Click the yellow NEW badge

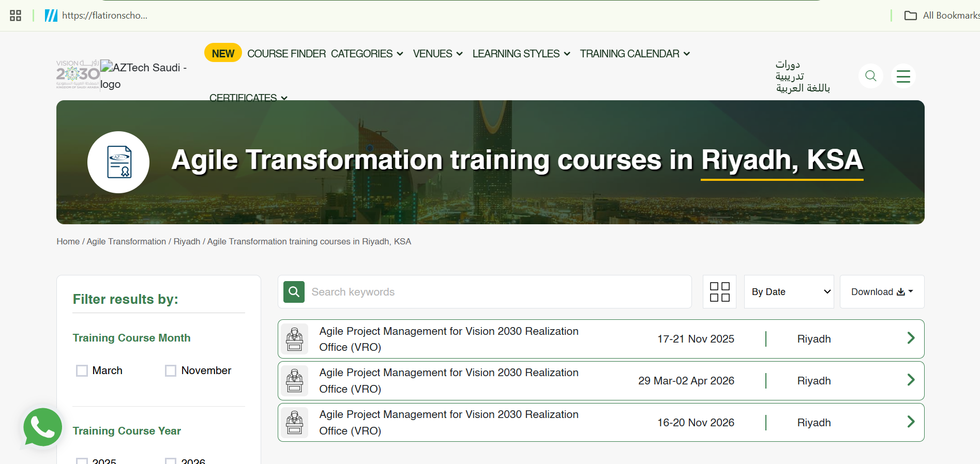[x=223, y=53]
